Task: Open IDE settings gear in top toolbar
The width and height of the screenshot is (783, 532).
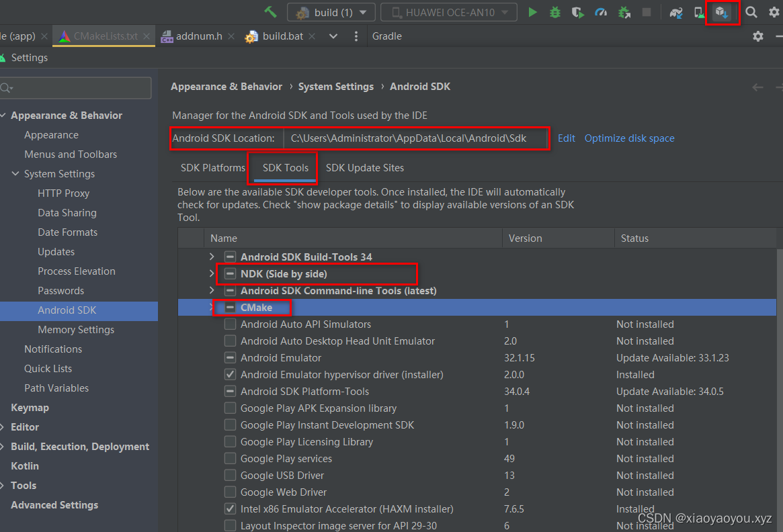Action: (774, 12)
